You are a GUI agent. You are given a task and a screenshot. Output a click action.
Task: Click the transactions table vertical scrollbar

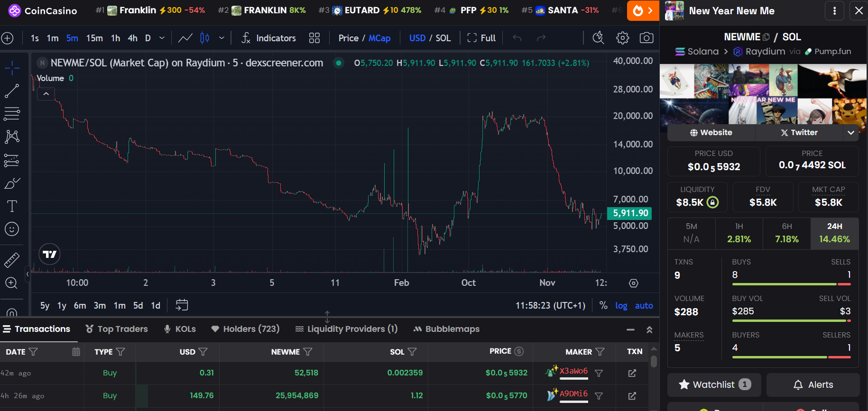(x=654, y=362)
